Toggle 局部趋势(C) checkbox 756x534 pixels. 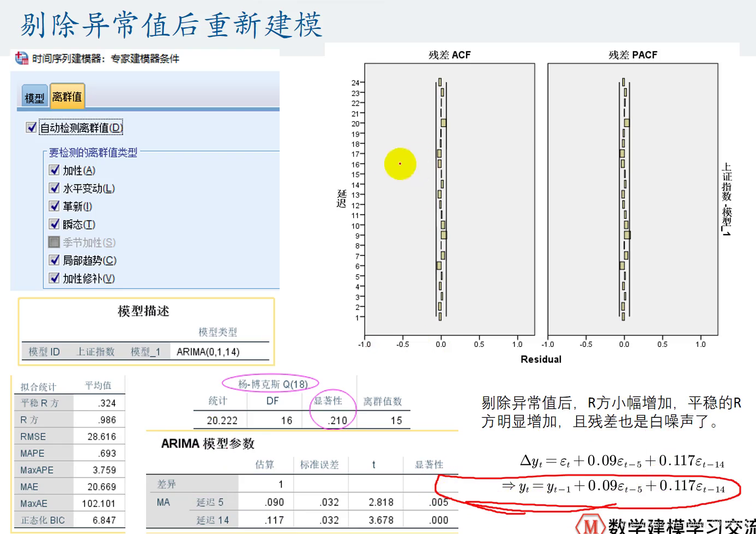tap(54, 260)
